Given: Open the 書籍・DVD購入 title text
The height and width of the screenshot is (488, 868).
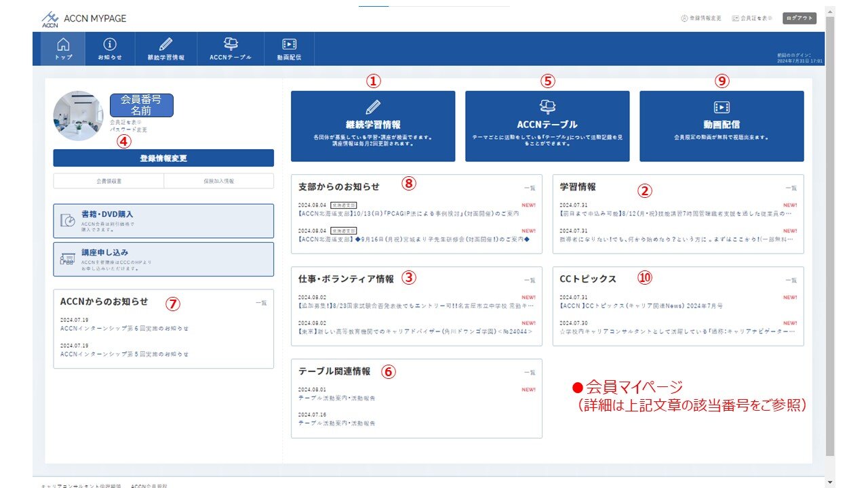Looking at the screenshot, I should [x=107, y=214].
